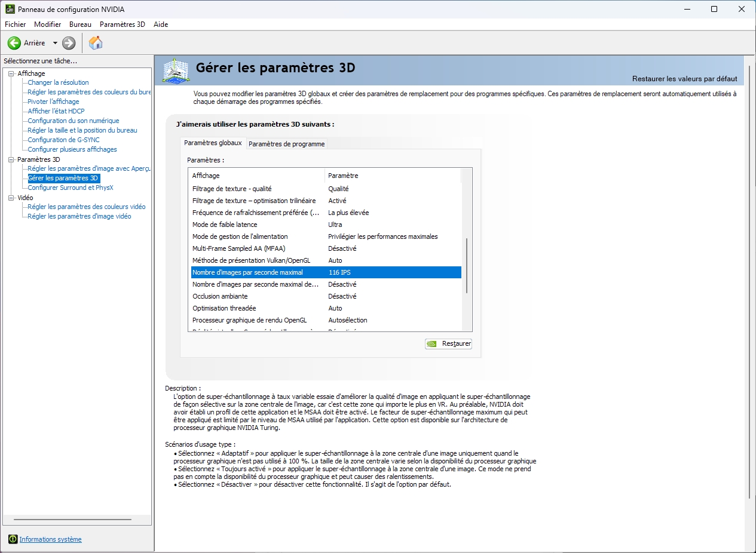Select Optimisation threadée row
The height and width of the screenshot is (553, 756).
(x=326, y=308)
